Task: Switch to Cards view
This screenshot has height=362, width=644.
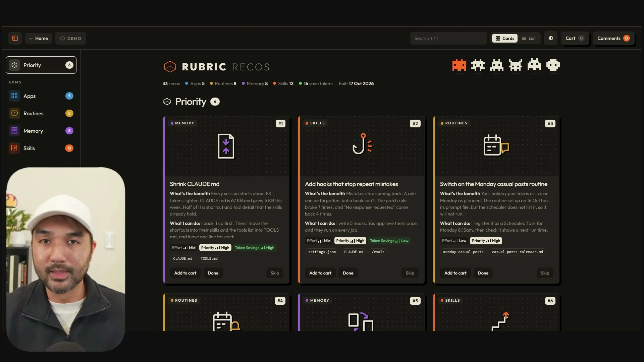Action: (505, 38)
